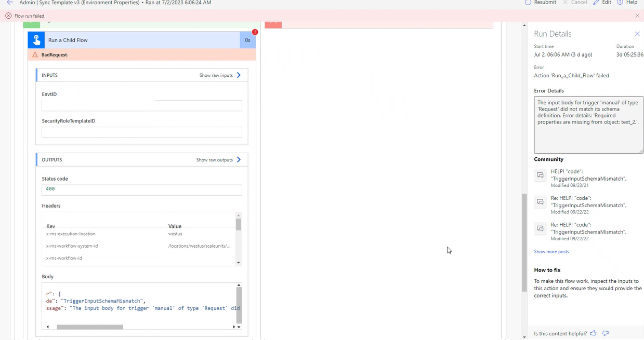
Task: Dismiss the Flow run failed banner
Action: pos(637,16)
